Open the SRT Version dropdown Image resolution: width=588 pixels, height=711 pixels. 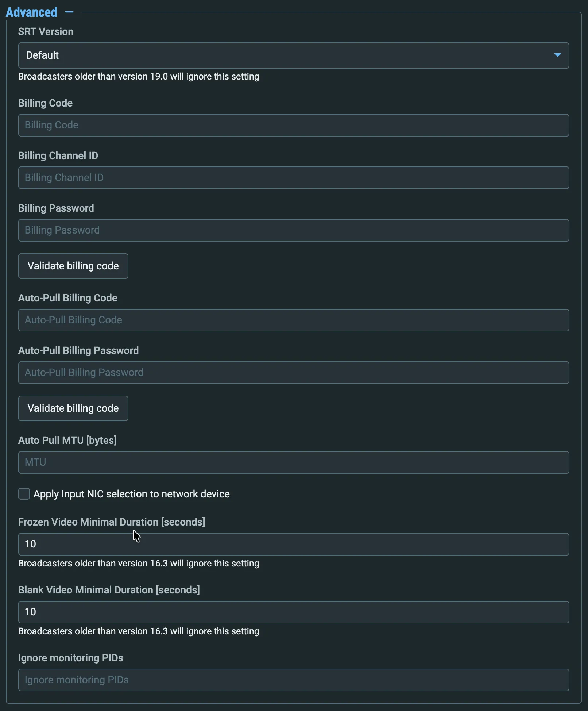[x=294, y=55]
